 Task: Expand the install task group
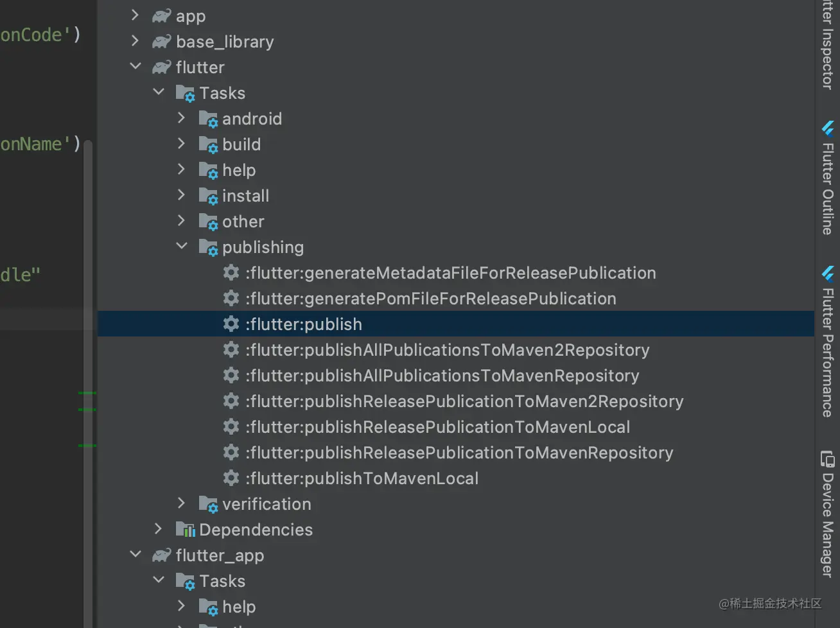181,195
